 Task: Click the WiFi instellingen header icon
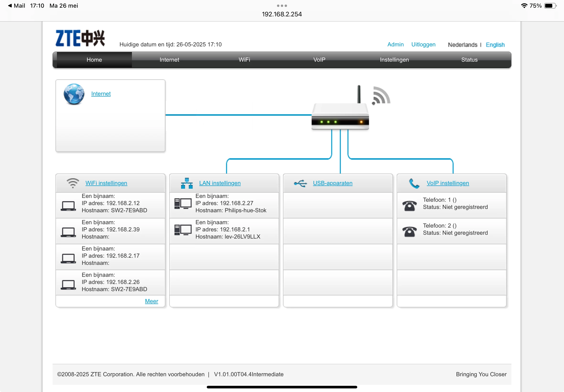coord(73,183)
